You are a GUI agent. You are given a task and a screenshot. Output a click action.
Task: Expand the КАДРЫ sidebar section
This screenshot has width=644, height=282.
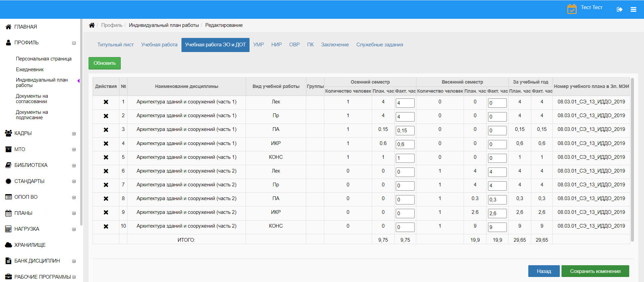coord(74,134)
